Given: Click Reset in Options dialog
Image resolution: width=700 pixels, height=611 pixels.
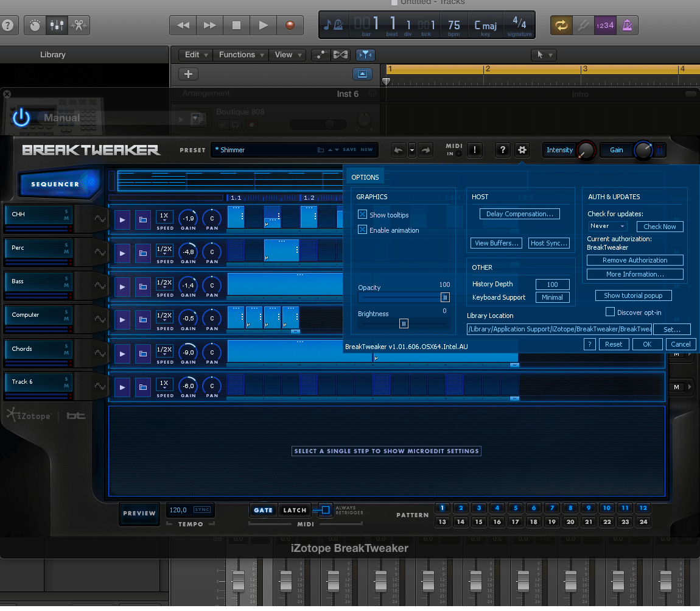Looking at the screenshot, I should point(614,344).
